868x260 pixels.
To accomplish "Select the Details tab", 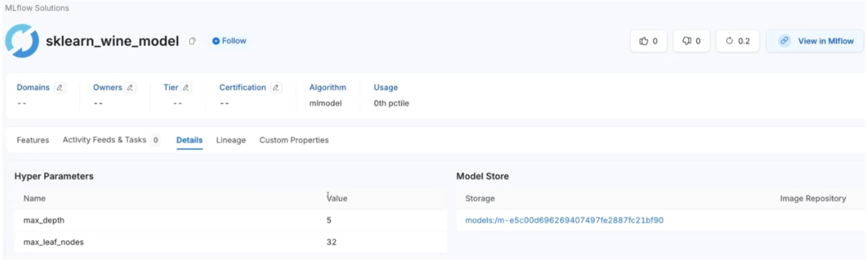I will click(x=189, y=140).
